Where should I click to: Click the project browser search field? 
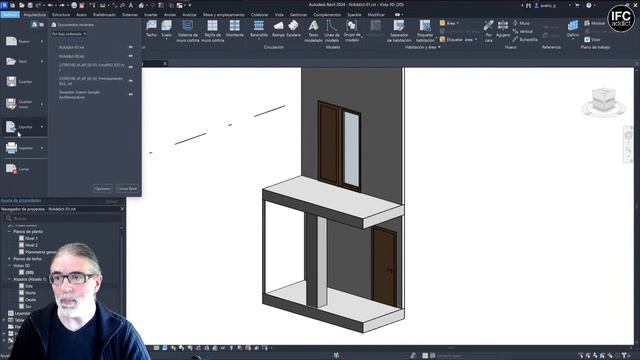(63, 218)
